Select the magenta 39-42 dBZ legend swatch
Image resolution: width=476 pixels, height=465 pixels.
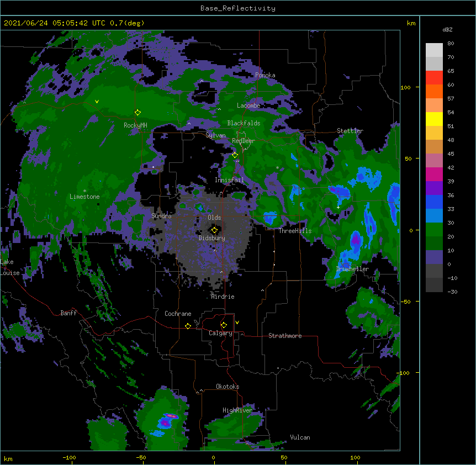click(x=434, y=174)
